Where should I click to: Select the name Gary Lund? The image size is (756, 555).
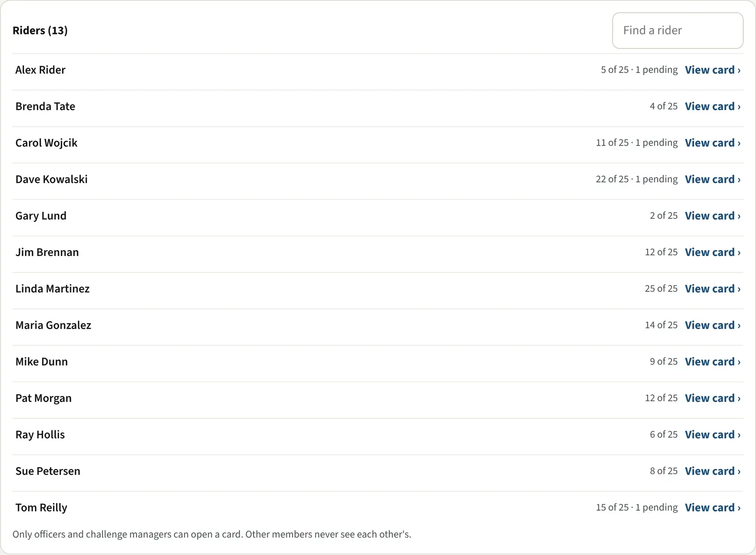click(x=41, y=216)
